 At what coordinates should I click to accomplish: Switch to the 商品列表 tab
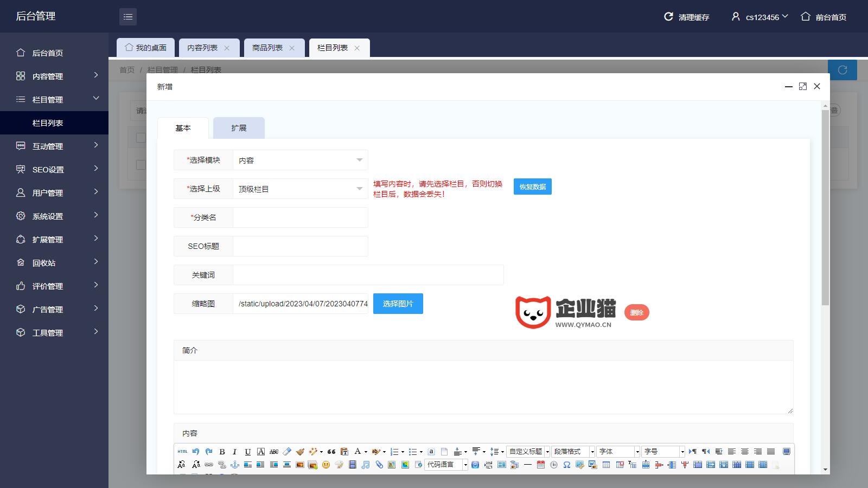[267, 48]
